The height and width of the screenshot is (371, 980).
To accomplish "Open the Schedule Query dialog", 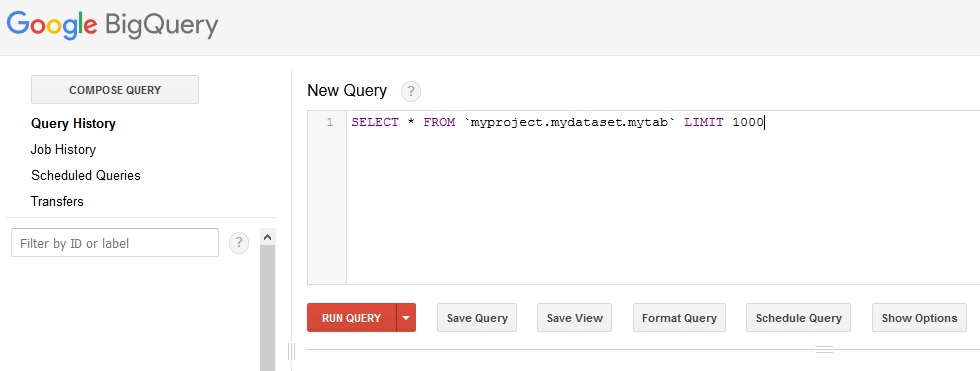I will (x=798, y=318).
